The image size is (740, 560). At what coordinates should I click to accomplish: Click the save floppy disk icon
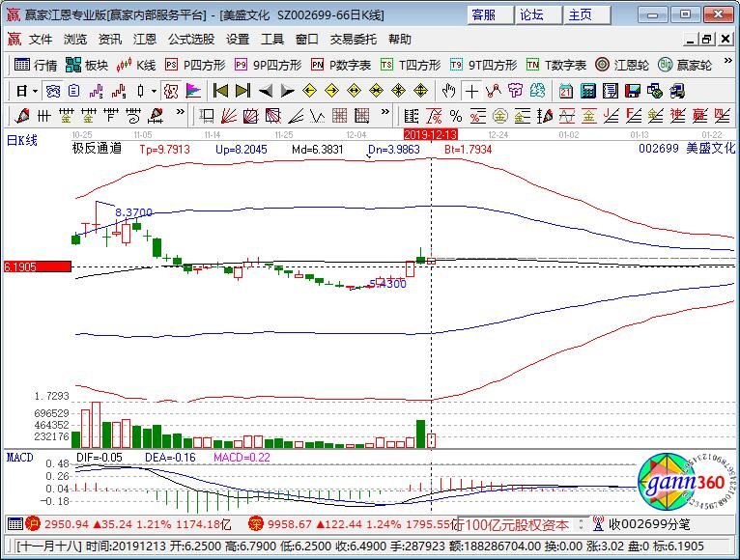[x=633, y=91]
